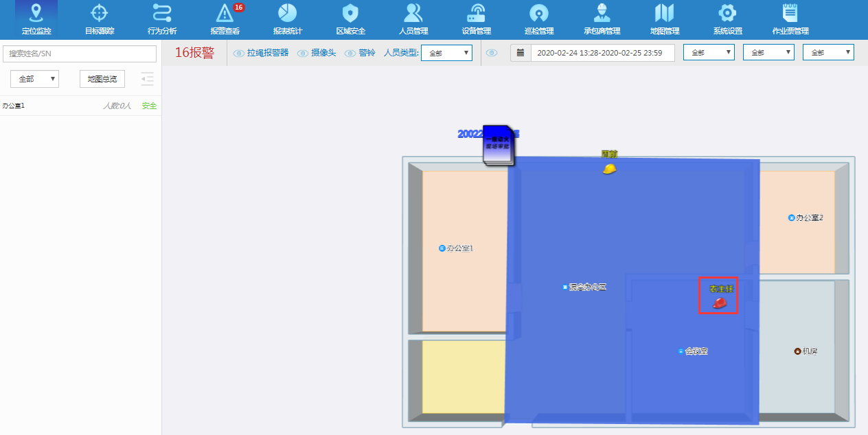
Task: Focus the 搜索姓名/SN search field
Action: [80, 54]
